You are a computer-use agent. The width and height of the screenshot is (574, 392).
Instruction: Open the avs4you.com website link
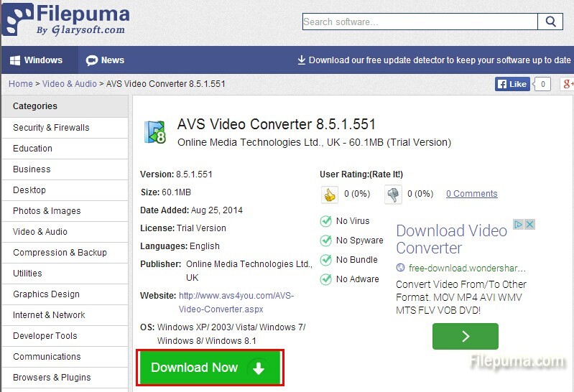(x=236, y=302)
